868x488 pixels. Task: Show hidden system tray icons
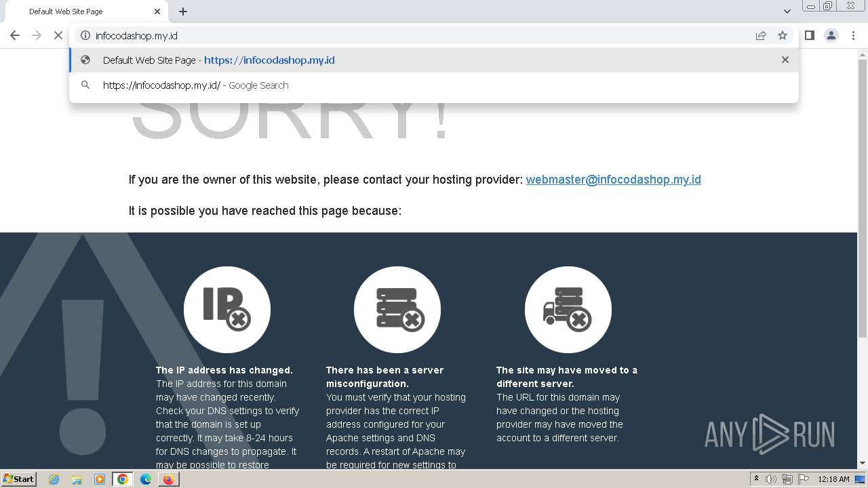(x=756, y=479)
